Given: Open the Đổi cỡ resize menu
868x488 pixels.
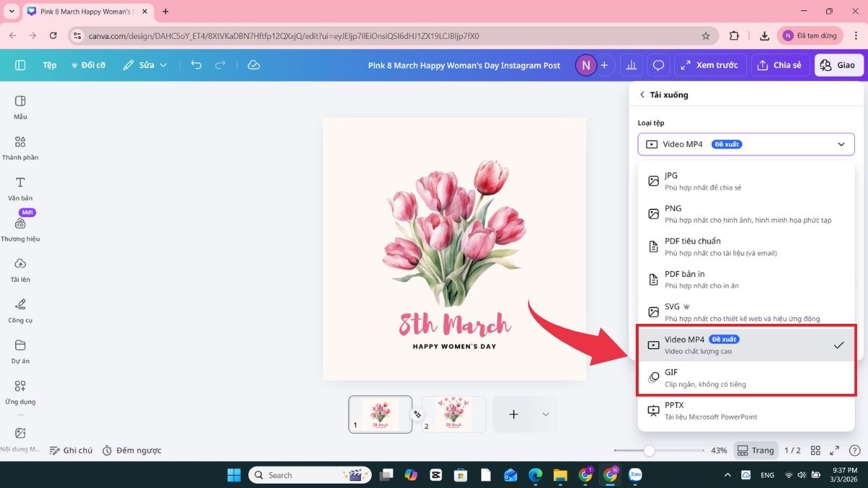Looking at the screenshot, I should (88, 65).
